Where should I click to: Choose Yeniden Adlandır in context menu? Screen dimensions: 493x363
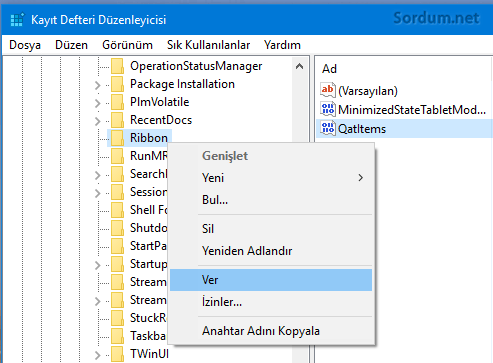[x=271, y=251]
